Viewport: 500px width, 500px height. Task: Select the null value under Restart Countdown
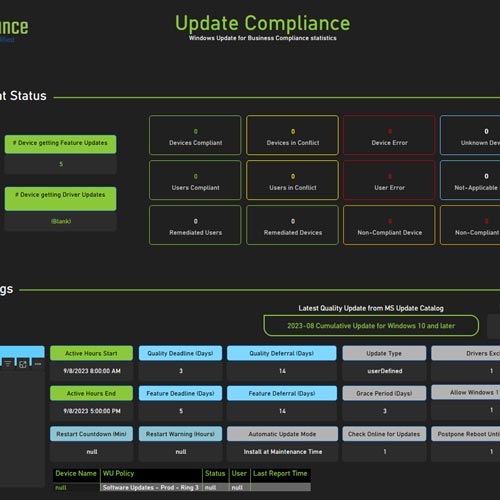click(92, 452)
